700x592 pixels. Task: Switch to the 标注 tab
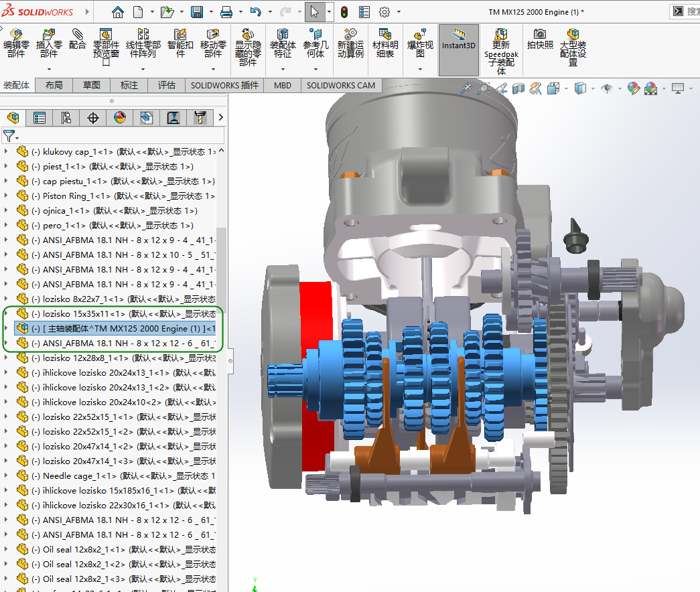(129, 85)
